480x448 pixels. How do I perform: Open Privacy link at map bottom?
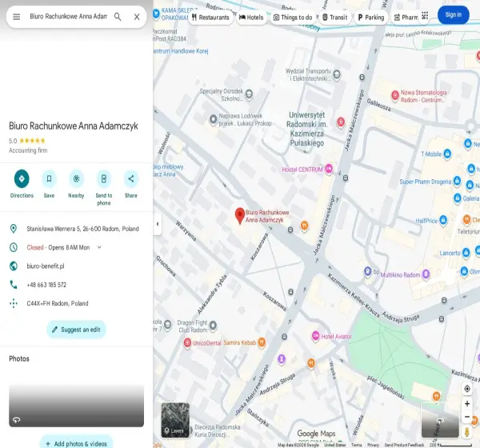click(x=373, y=445)
